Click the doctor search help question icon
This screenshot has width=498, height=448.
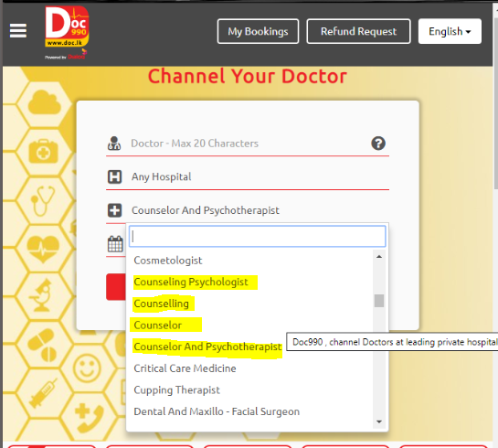coord(378,144)
